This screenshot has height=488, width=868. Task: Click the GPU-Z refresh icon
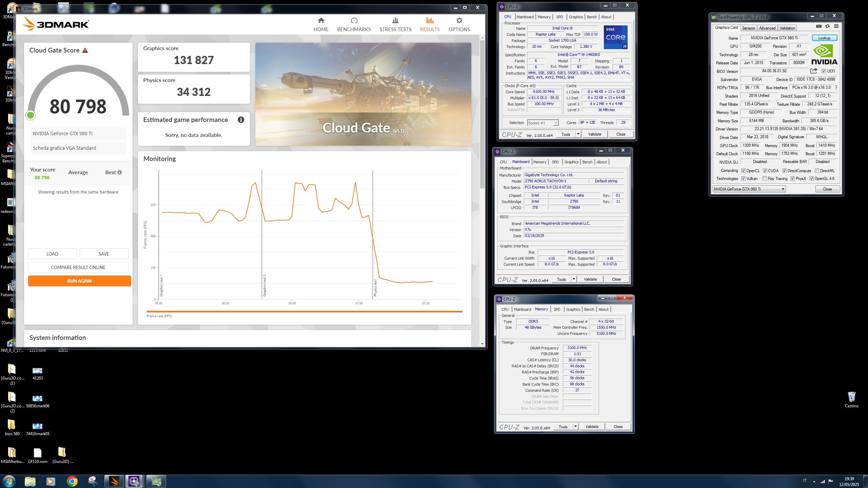(827, 26)
